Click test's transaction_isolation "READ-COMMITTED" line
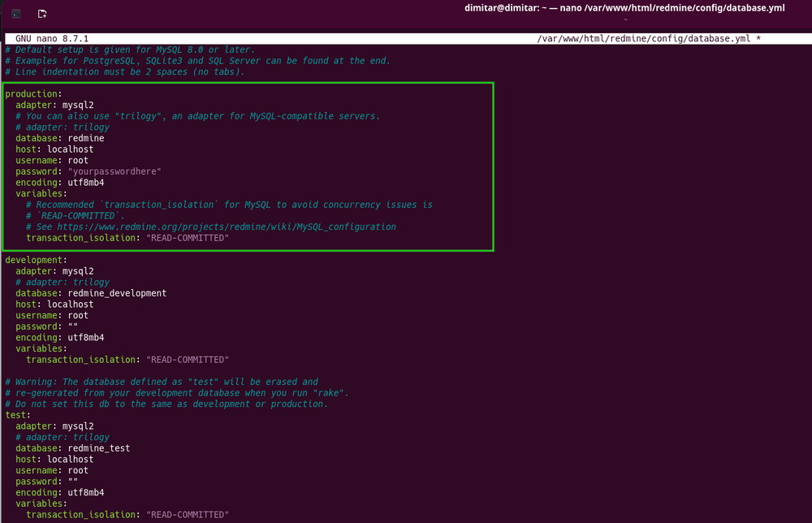The image size is (812, 523). click(x=127, y=515)
